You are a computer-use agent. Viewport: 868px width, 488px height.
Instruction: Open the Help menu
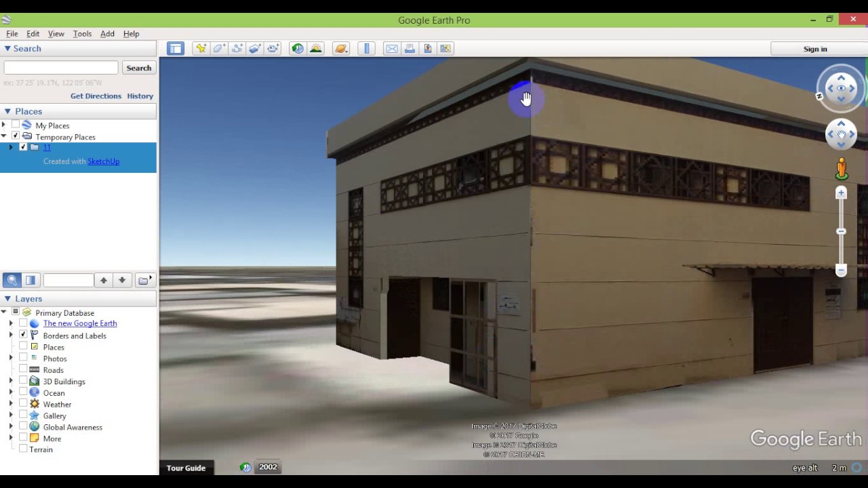coord(131,33)
